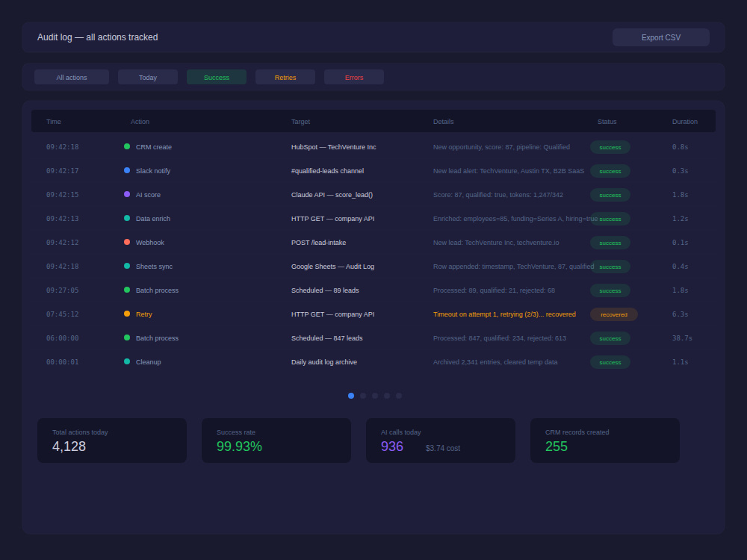Select Google Sheets — Audit Log target
Image resolution: width=747 pixels, height=560 pixels.
pos(332,267)
